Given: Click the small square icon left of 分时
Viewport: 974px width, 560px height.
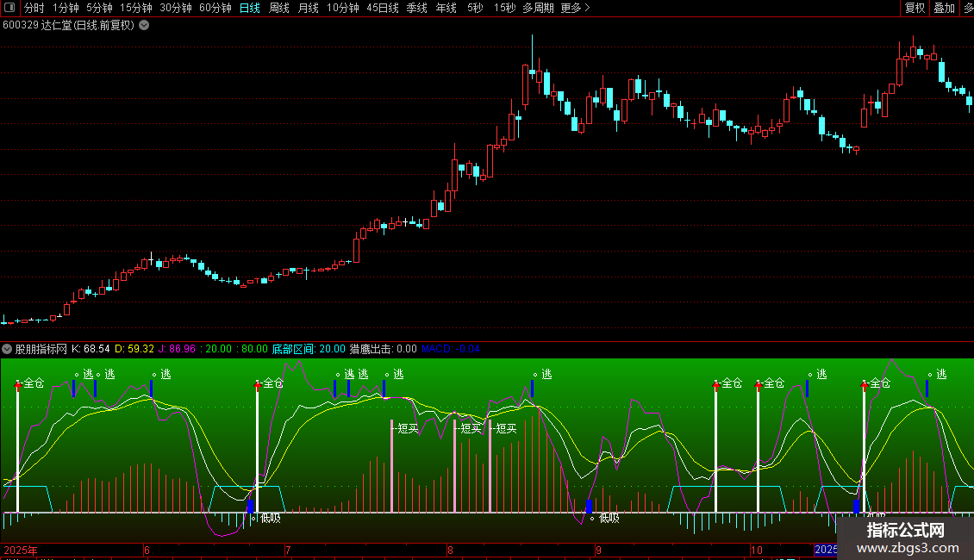Looking at the screenshot, I should tap(8, 8).
